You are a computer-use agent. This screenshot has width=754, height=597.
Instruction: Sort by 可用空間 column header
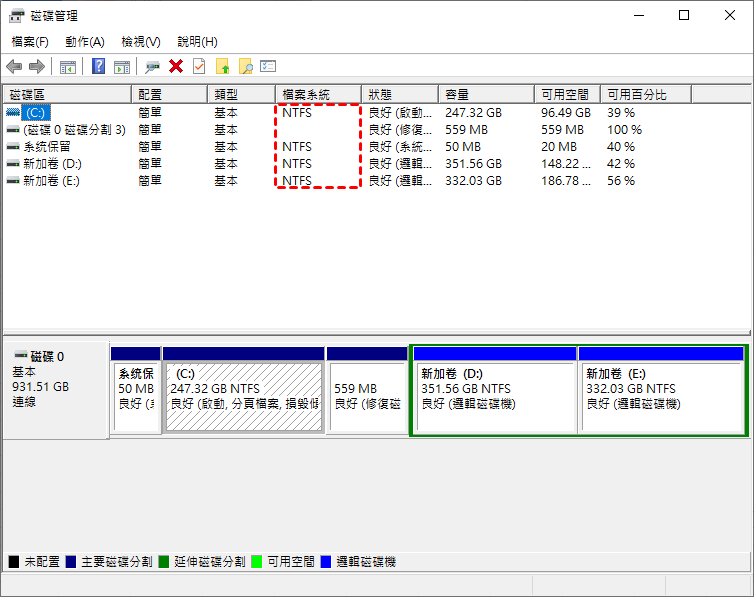[568, 94]
